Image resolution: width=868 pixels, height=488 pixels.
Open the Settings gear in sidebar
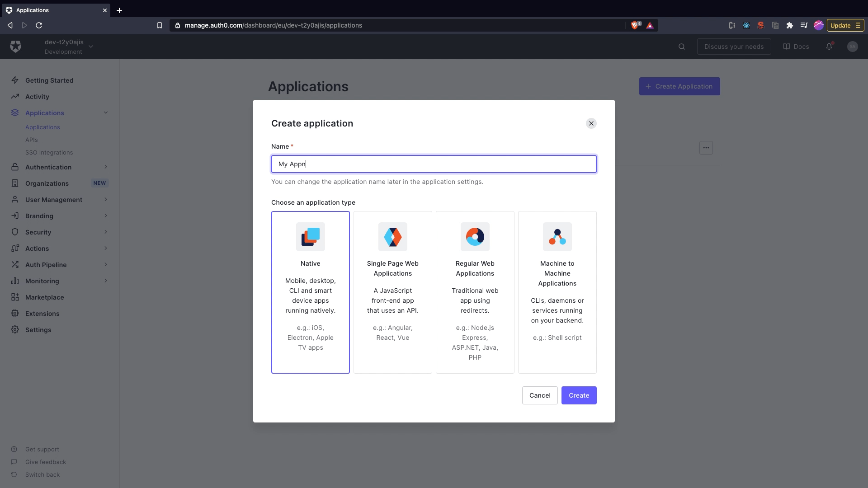pyautogui.click(x=15, y=330)
